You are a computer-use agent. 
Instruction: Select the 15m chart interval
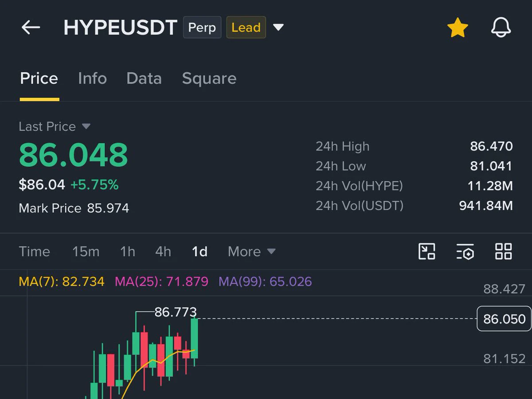pyautogui.click(x=86, y=251)
